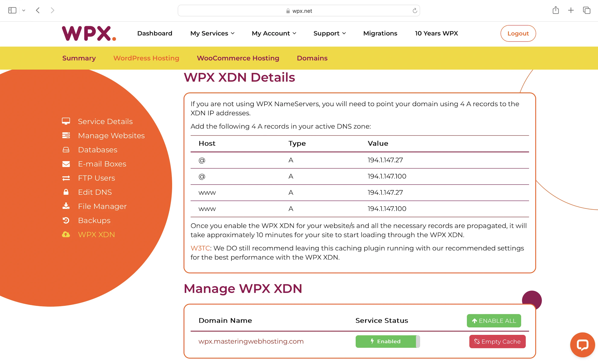Click the FTP Users arrows icon
Screen dimensions: 598x364
[x=66, y=178]
